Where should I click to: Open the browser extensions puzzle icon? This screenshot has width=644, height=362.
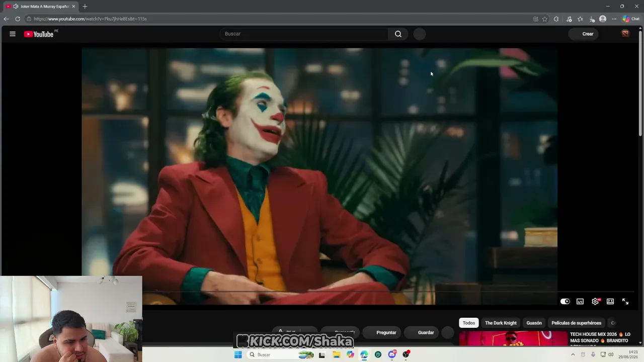(x=556, y=19)
